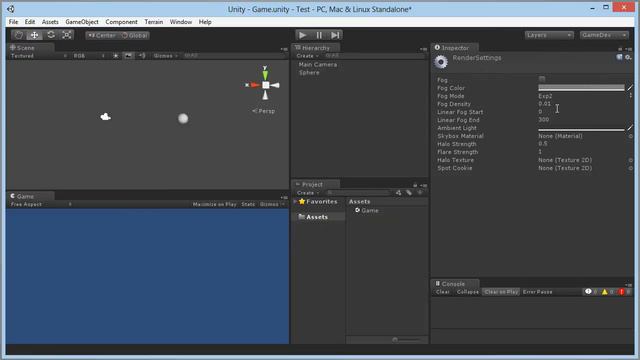The width and height of the screenshot is (640, 360).
Task: Click the Pause playback button
Action: 319,35
